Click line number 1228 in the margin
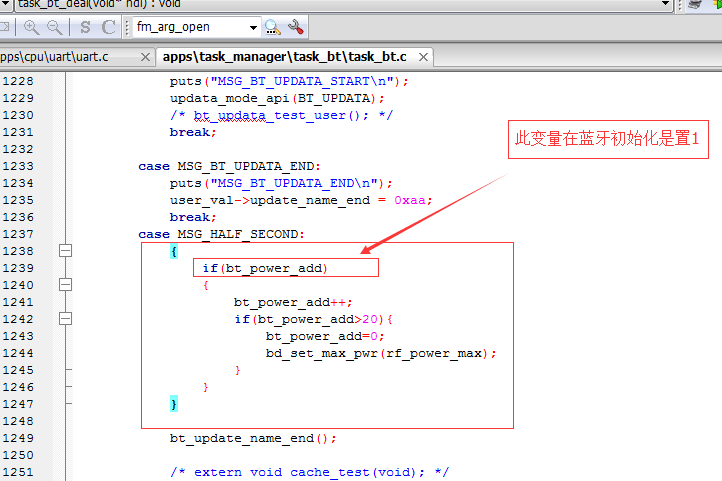Screen dimensions: 722x481 click(x=18, y=81)
